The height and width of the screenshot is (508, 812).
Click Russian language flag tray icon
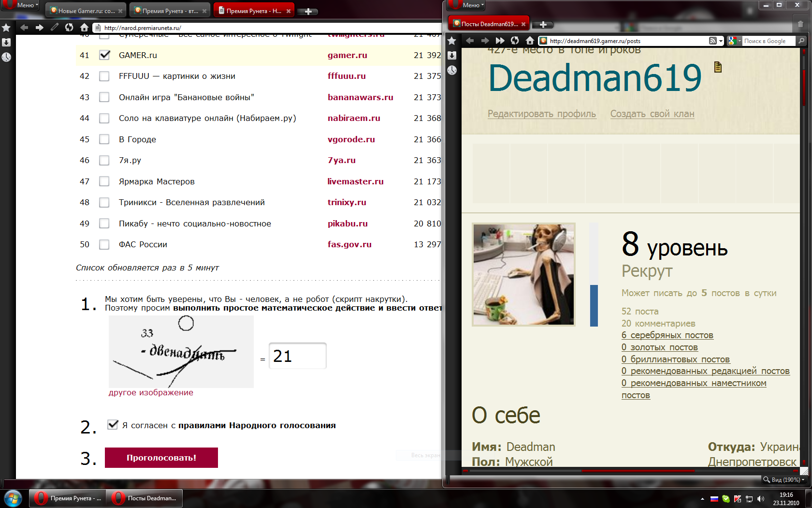(x=714, y=499)
